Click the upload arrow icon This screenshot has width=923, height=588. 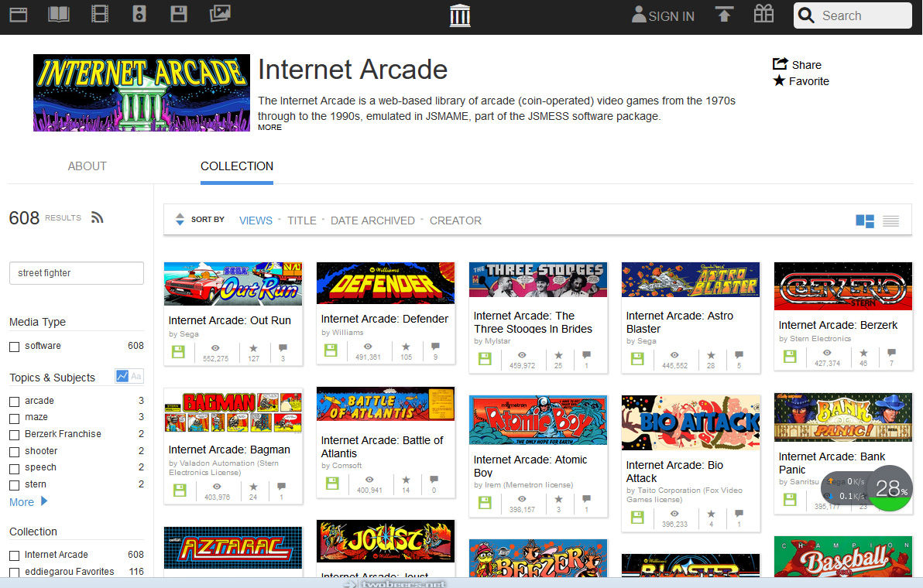coord(724,14)
